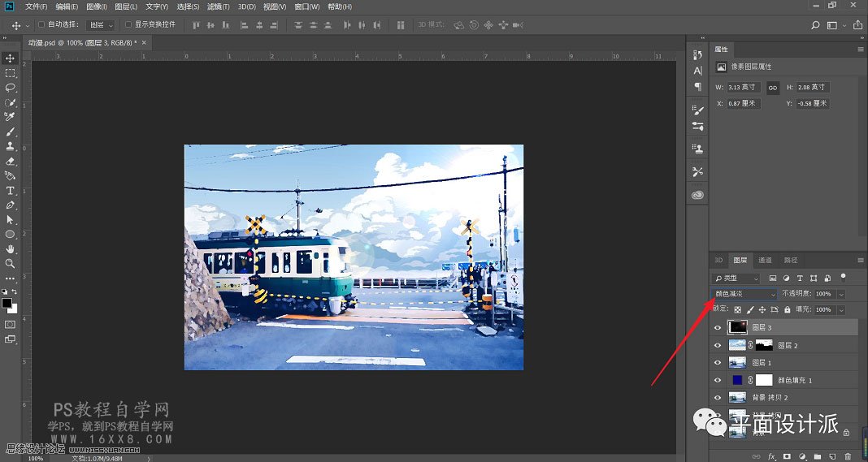
Task: Select the Zoom magnifier tool
Action: pyautogui.click(x=10, y=263)
